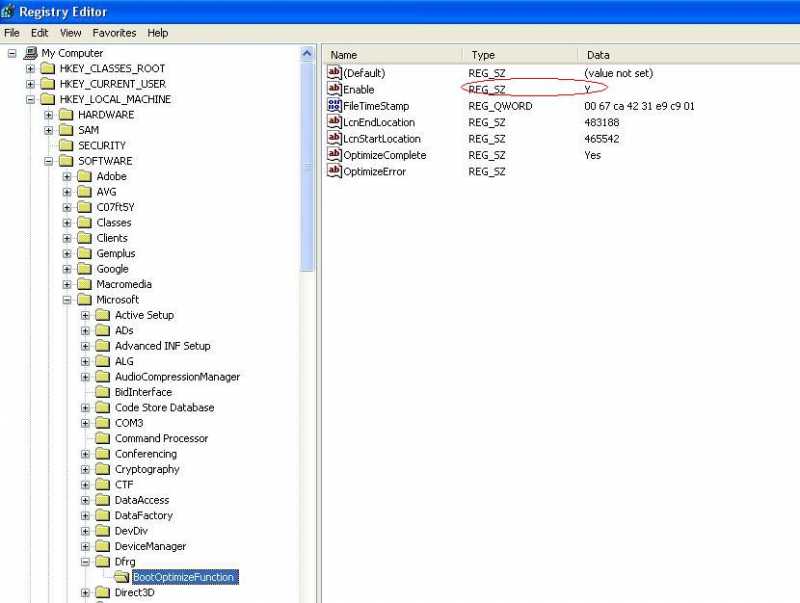Click the FileTimeStamp binary value icon
Viewport: 800px width, 603px height.
coord(334,106)
